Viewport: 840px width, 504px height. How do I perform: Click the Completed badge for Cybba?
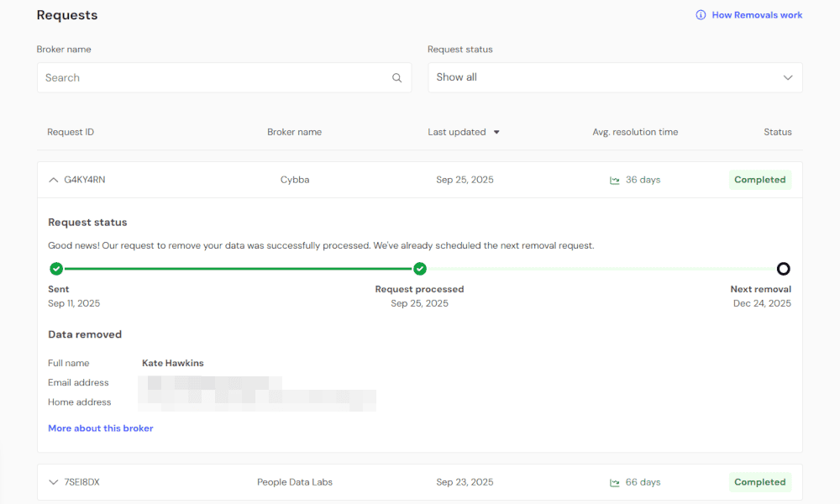click(x=759, y=180)
